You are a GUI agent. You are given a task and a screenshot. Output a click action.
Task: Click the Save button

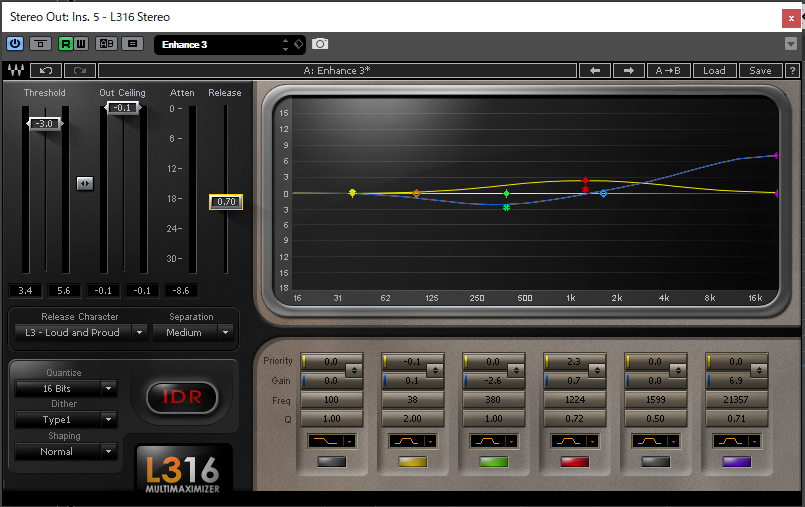pos(760,70)
